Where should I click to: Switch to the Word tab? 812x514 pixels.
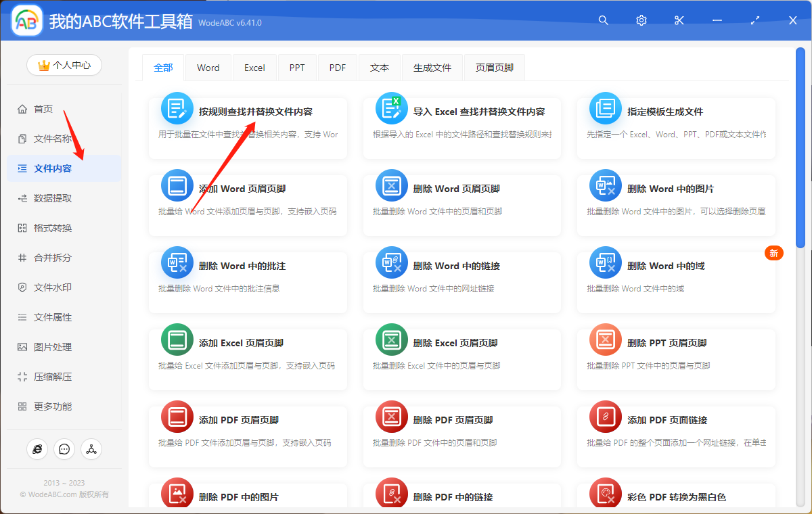pos(208,67)
